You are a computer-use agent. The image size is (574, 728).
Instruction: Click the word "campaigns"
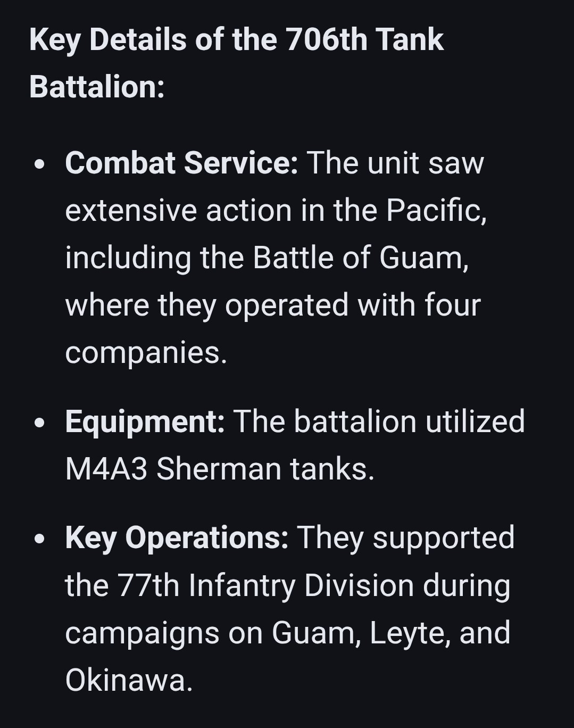pyautogui.click(x=142, y=633)
